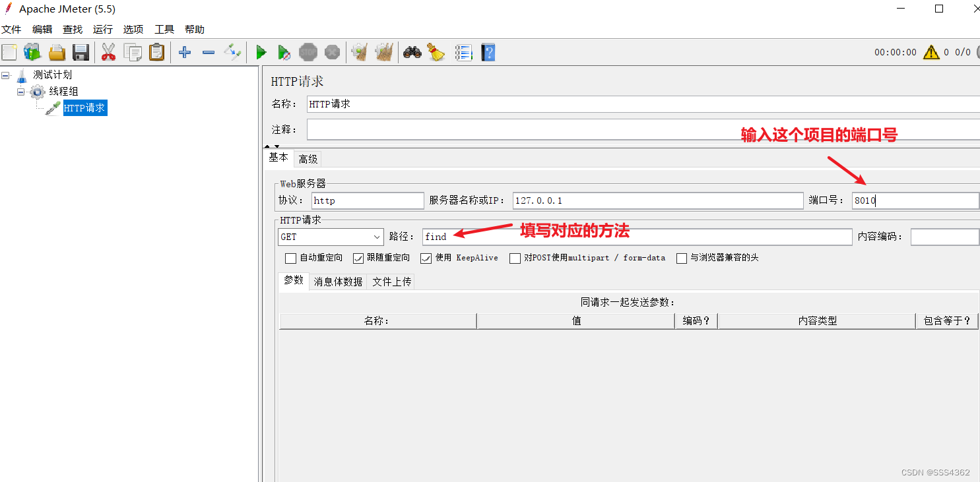
Task: Enable 对POST使用multipart / form-data checkbox
Action: tap(515, 258)
